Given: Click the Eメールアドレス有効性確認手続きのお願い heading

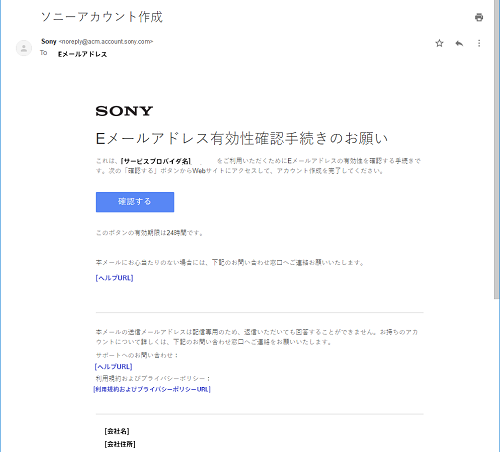Looking at the screenshot, I should point(242,138).
